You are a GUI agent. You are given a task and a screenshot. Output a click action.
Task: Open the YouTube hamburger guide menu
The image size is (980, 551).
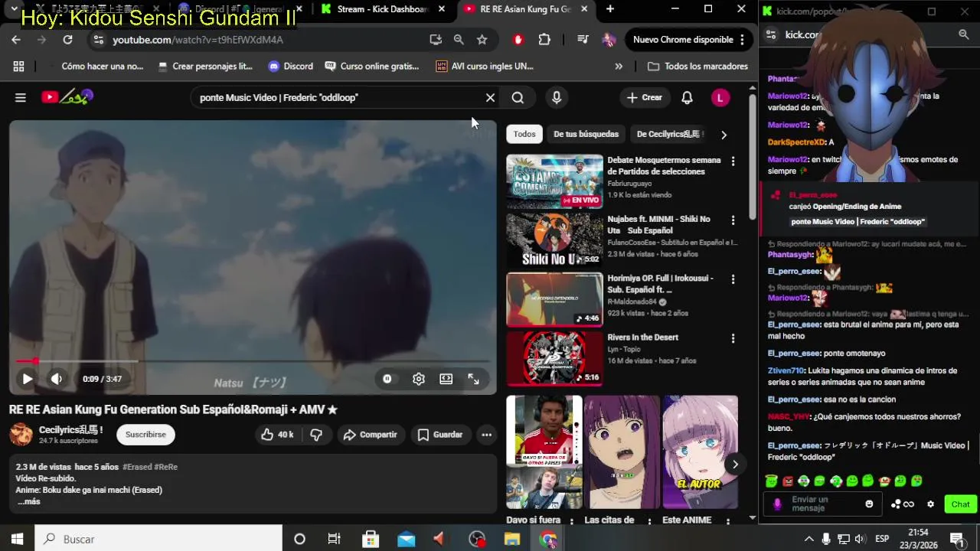click(21, 97)
